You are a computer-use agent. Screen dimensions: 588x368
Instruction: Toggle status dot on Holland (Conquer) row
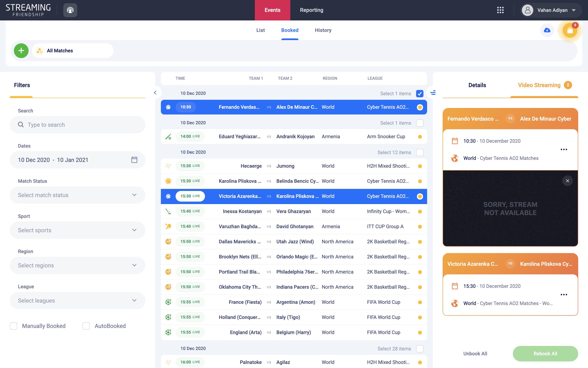point(420,317)
